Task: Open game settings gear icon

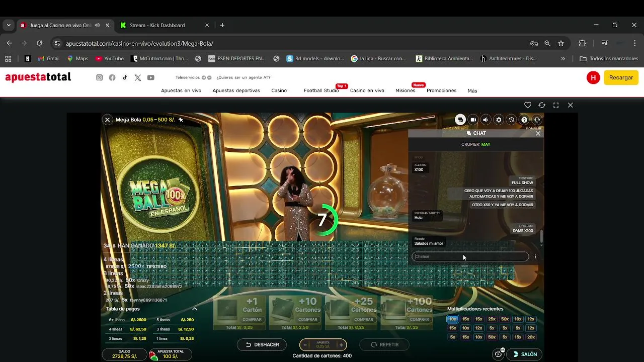Action: [x=499, y=120]
